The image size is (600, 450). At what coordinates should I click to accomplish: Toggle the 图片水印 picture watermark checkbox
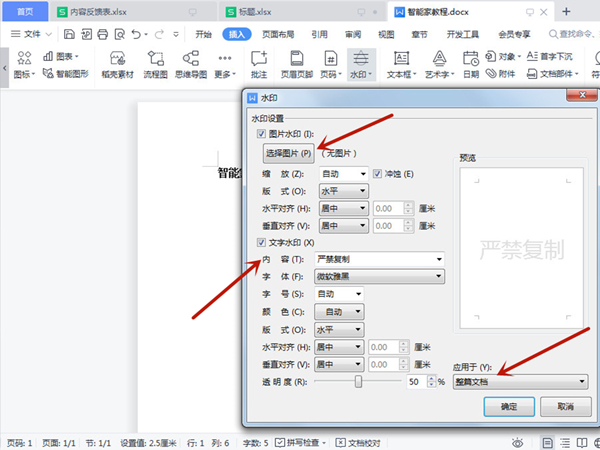click(261, 133)
